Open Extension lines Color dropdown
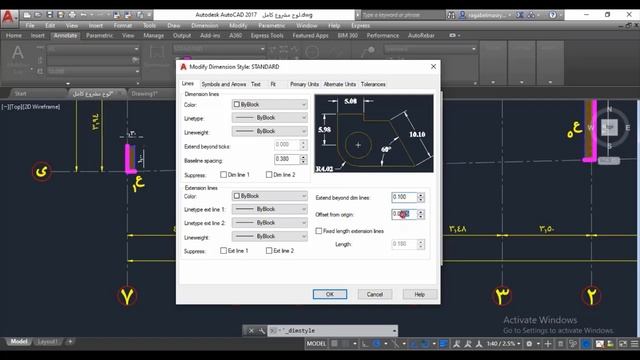640x360 pixels. (269, 196)
